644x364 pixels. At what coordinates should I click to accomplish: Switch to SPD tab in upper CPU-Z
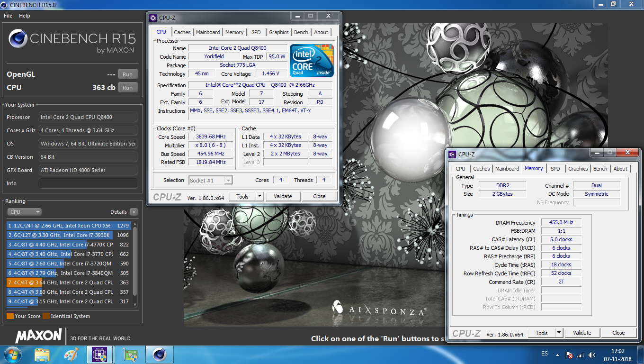click(256, 32)
